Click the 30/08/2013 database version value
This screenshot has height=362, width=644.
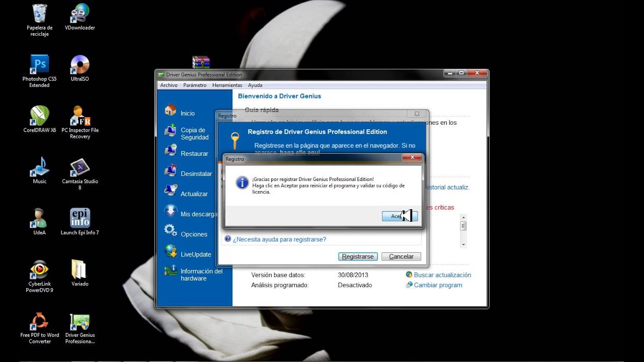pyautogui.click(x=353, y=275)
